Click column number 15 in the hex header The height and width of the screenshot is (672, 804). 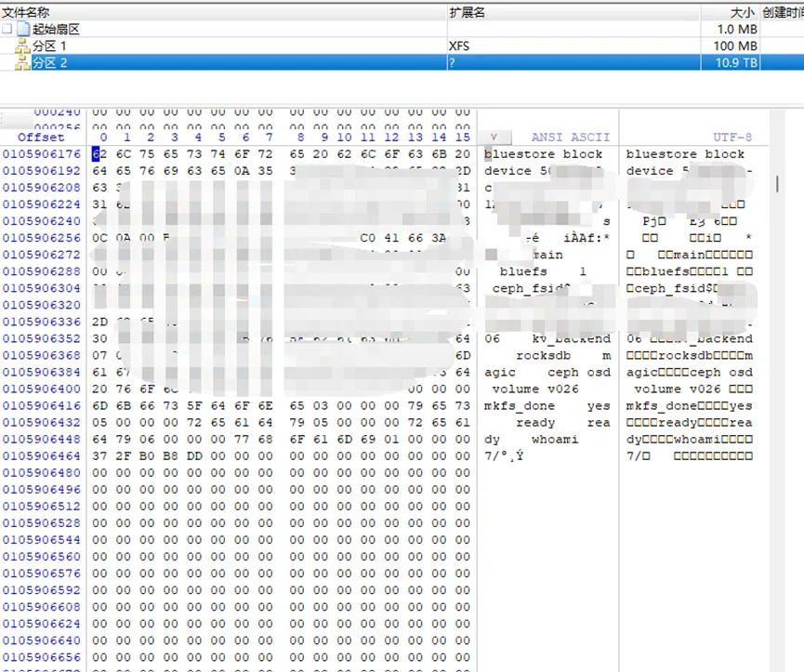coord(463,137)
